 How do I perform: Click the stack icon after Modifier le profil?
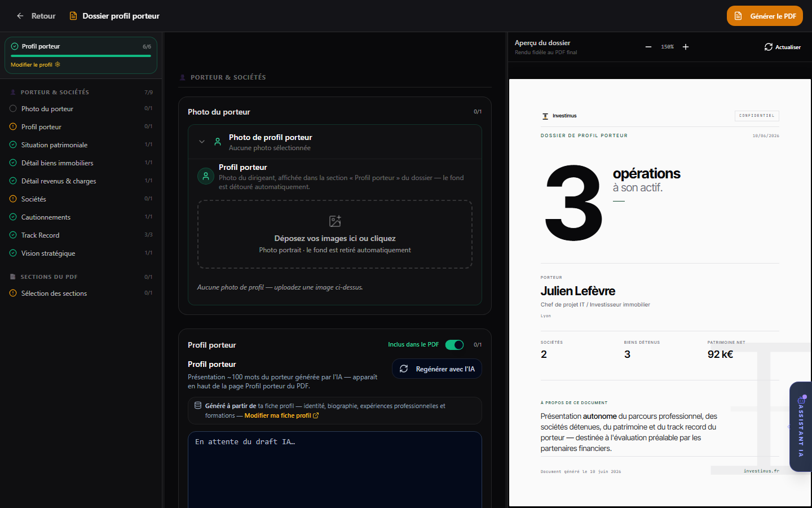pyautogui.click(x=58, y=64)
